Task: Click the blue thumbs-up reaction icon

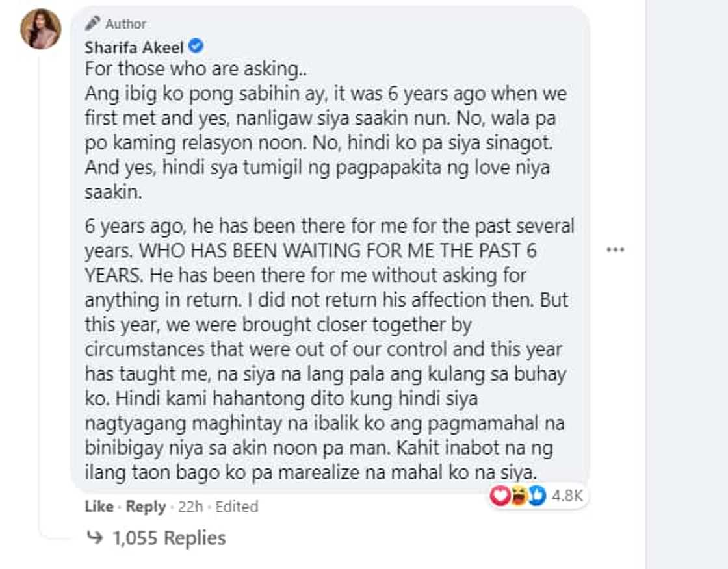Action: click(x=536, y=496)
